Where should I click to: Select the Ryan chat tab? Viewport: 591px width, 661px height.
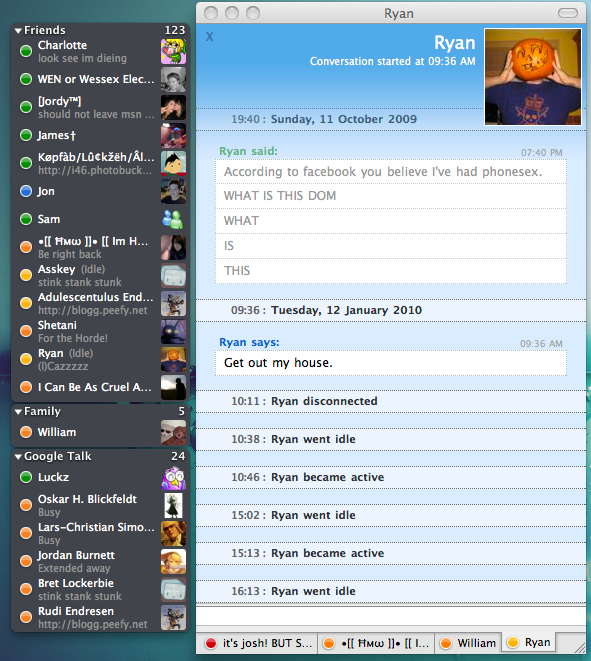pyautogui.click(x=529, y=642)
